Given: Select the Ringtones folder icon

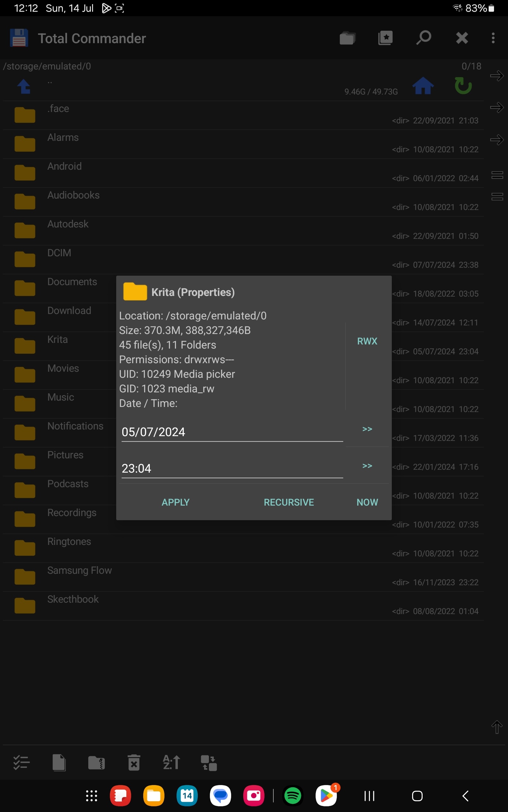Looking at the screenshot, I should pos(25,548).
